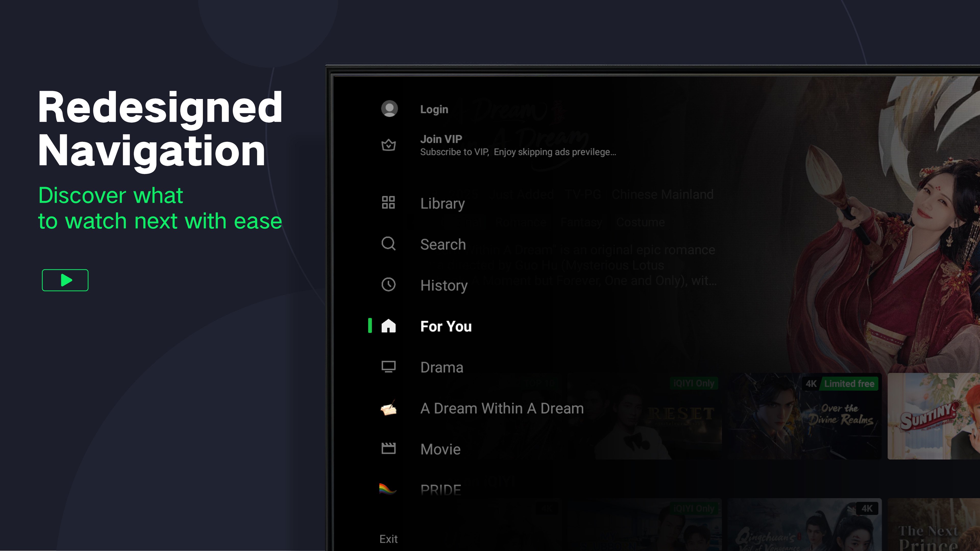Select the For You home icon
The height and width of the screenshot is (551, 980).
388,326
